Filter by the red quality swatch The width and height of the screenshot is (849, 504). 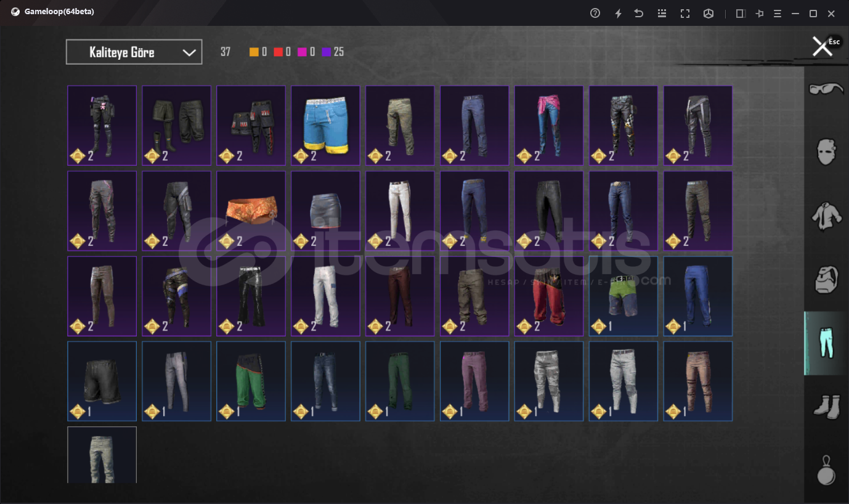click(278, 52)
